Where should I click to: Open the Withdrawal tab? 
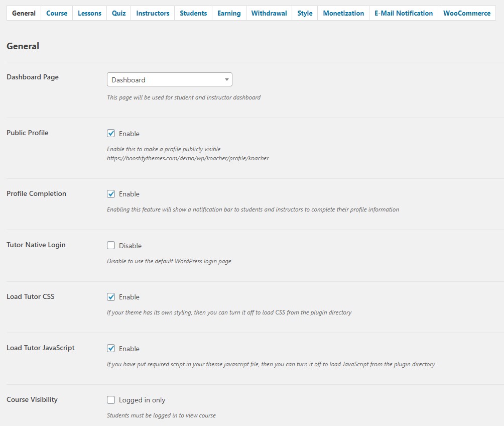coord(269,13)
